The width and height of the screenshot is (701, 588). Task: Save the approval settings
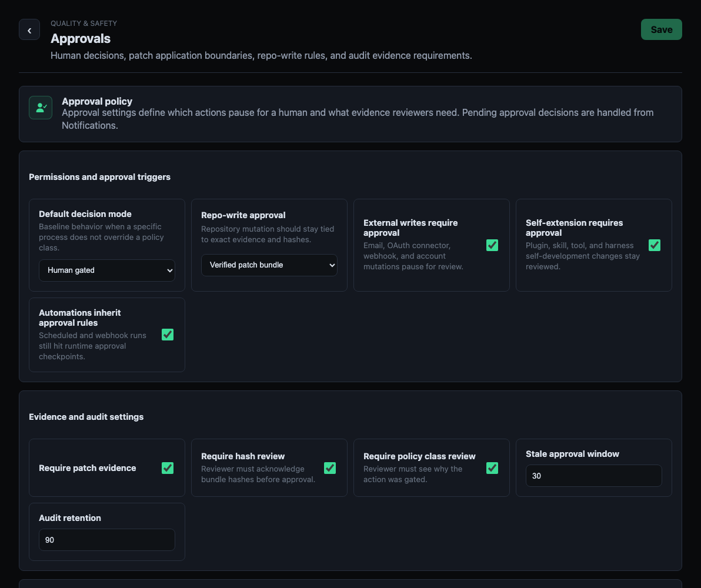tap(661, 29)
